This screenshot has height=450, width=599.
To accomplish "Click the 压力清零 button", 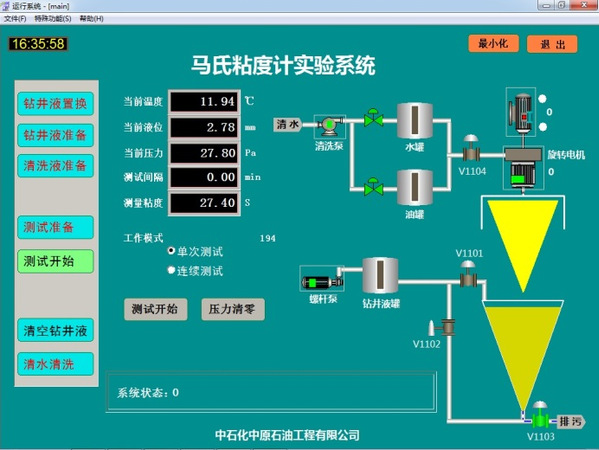I will coord(233,309).
